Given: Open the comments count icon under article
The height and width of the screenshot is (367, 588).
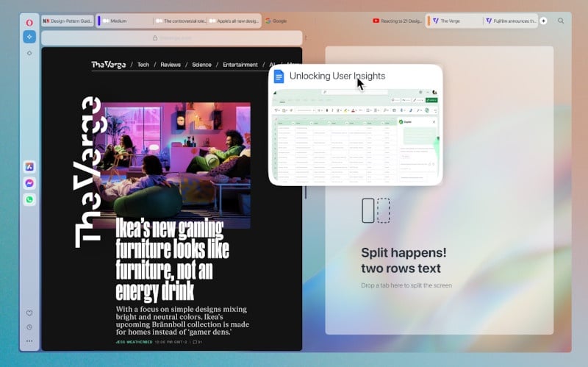Looking at the screenshot, I should pos(197,342).
